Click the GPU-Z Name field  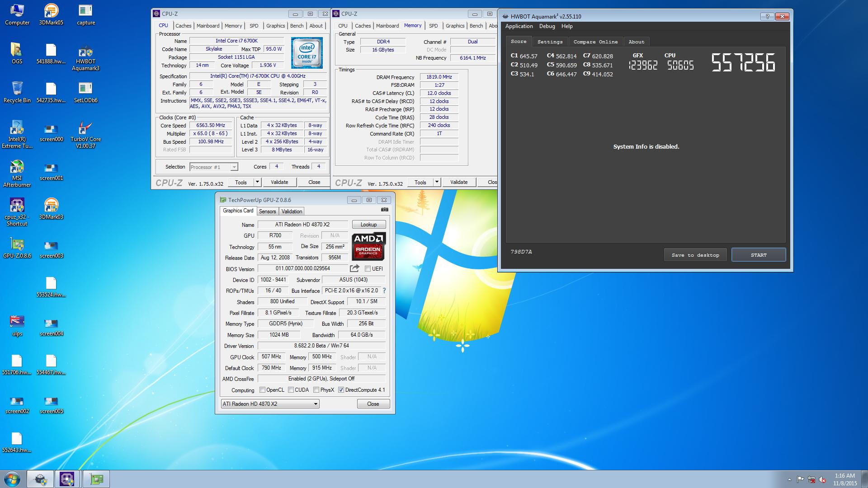[302, 225]
